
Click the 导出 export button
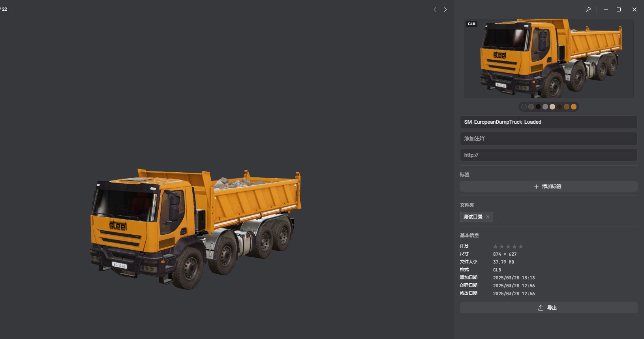[548, 308]
